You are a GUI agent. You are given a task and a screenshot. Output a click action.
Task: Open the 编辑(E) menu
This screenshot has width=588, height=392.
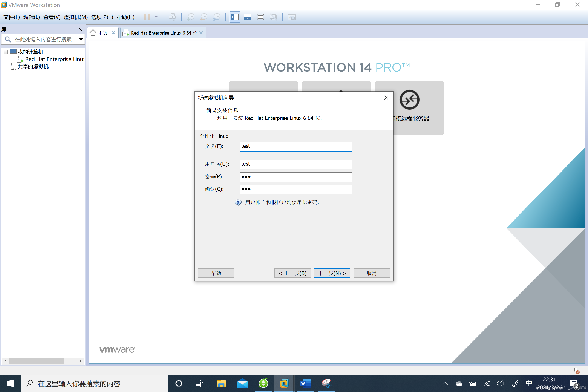pyautogui.click(x=32, y=17)
